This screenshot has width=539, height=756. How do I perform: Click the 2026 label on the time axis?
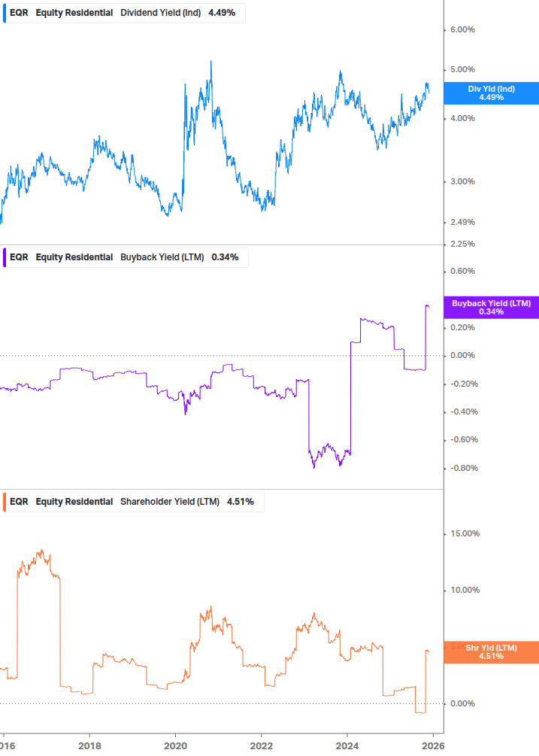432,746
